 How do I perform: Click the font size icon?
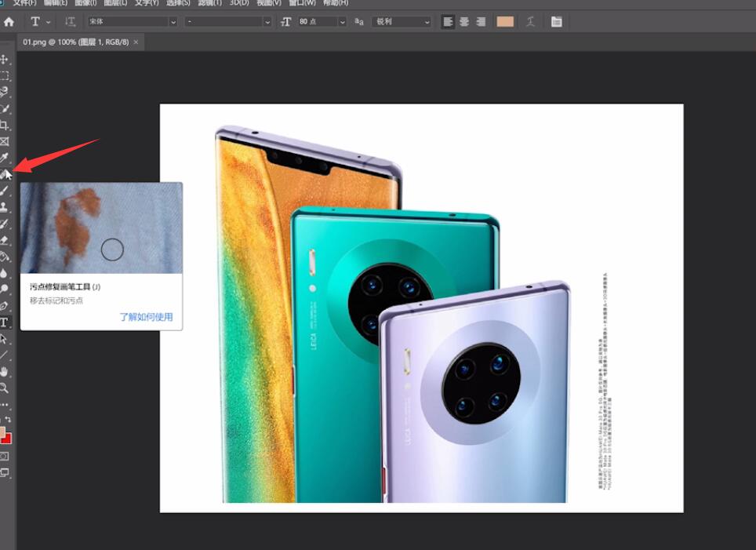285,22
